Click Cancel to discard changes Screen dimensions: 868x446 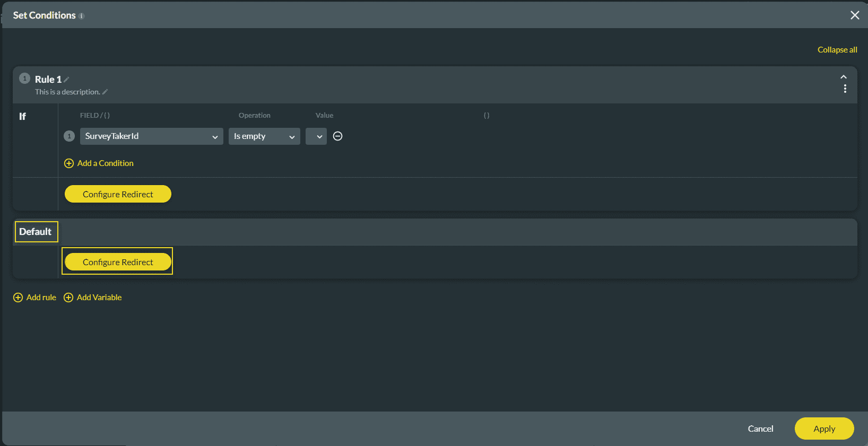[760, 428]
